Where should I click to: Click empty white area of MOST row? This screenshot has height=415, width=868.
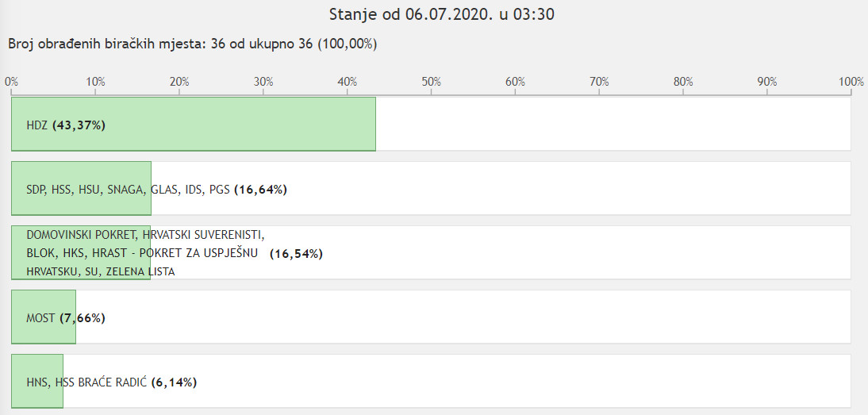(x=463, y=317)
